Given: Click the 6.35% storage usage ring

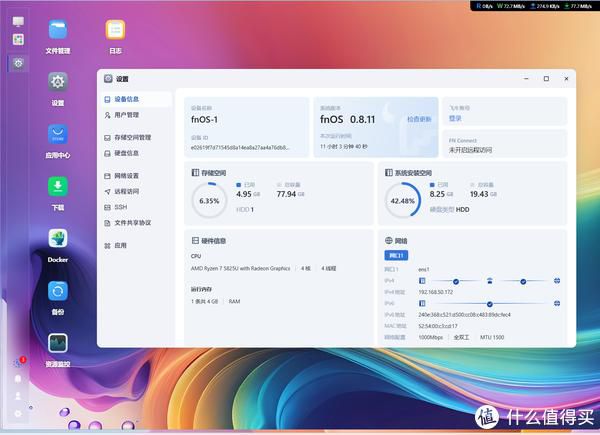Looking at the screenshot, I should point(209,200).
